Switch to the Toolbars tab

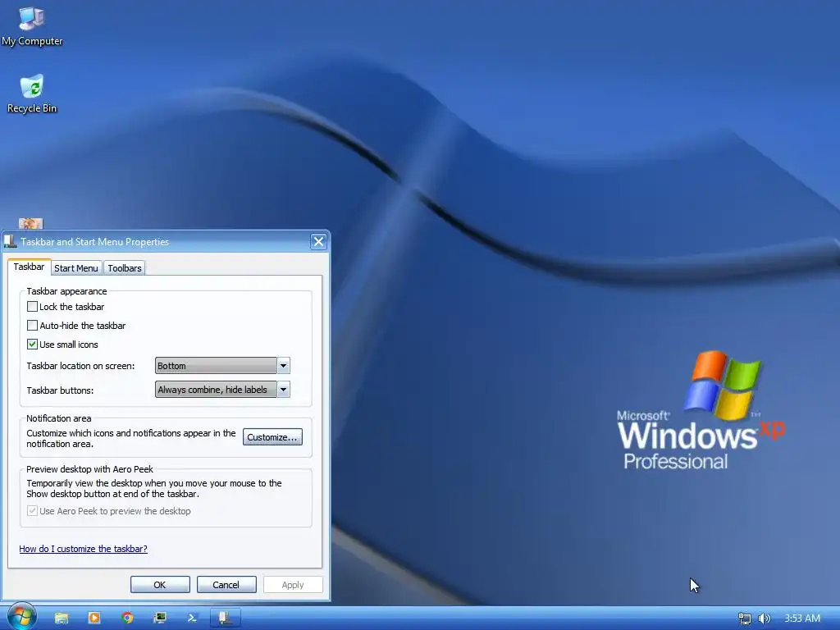coord(125,268)
